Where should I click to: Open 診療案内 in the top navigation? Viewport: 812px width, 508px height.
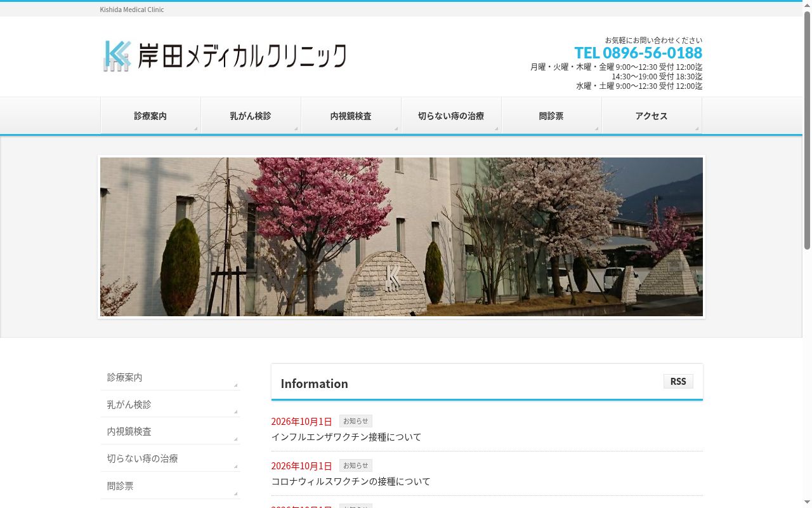(x=150, y=116)
